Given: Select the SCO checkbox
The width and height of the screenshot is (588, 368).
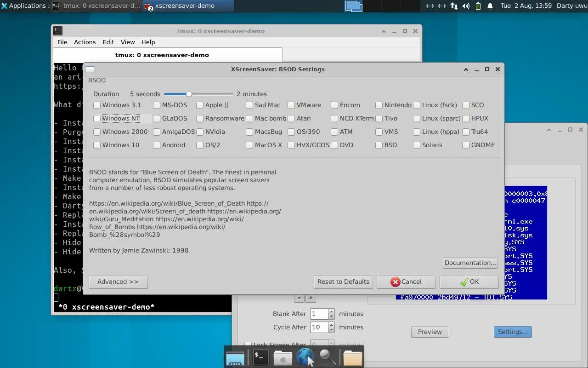Looking at the screenshot, I should click(x=466, y=105).
